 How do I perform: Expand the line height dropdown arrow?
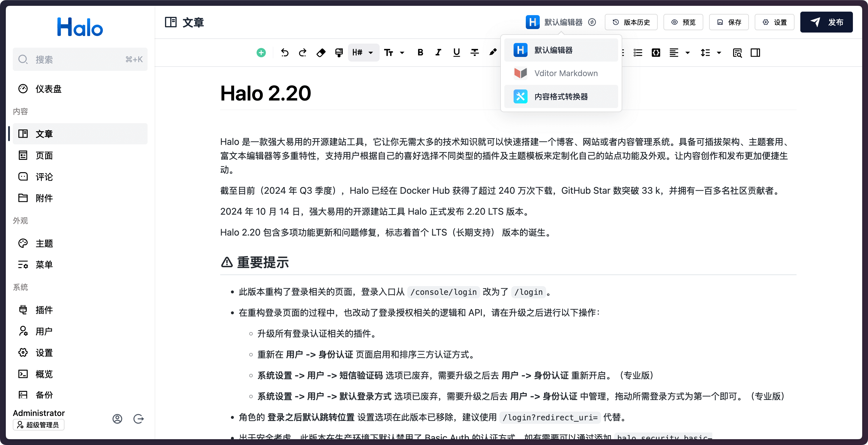[719, 53]
